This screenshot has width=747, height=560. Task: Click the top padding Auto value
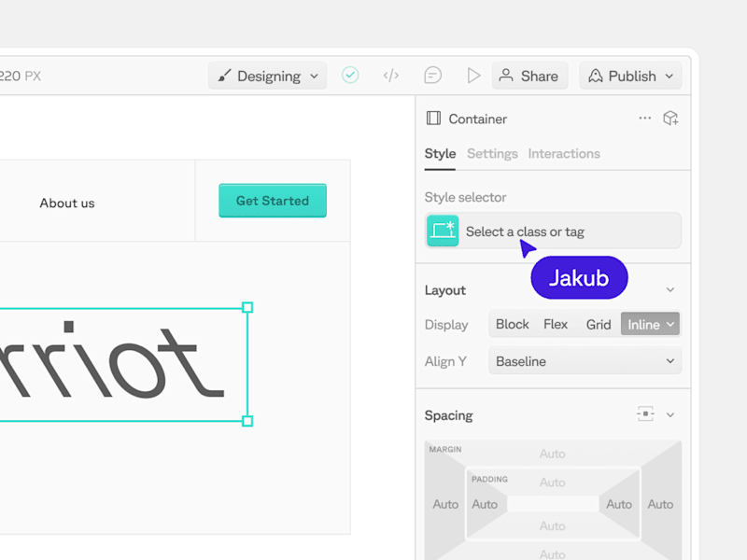552,483
